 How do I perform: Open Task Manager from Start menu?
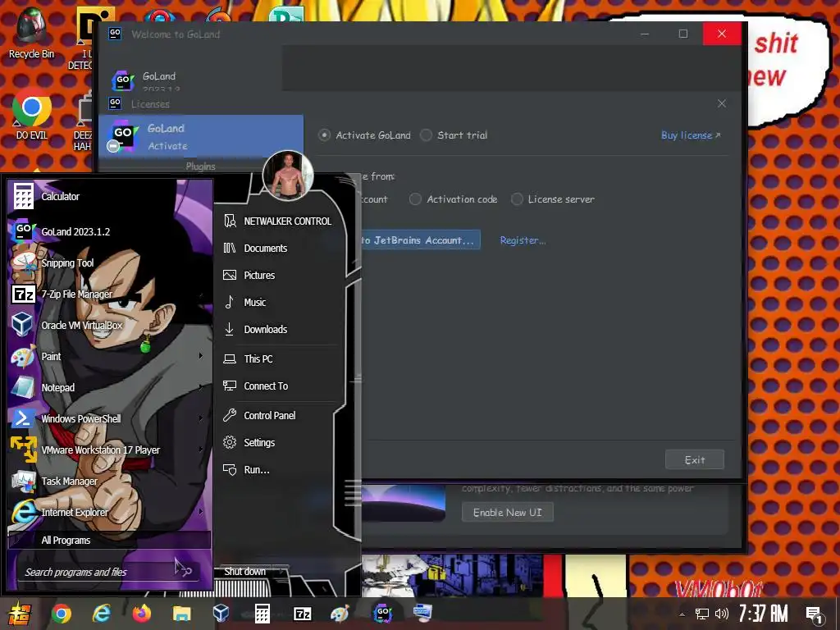pyautogui.click(x=110, y=481)
